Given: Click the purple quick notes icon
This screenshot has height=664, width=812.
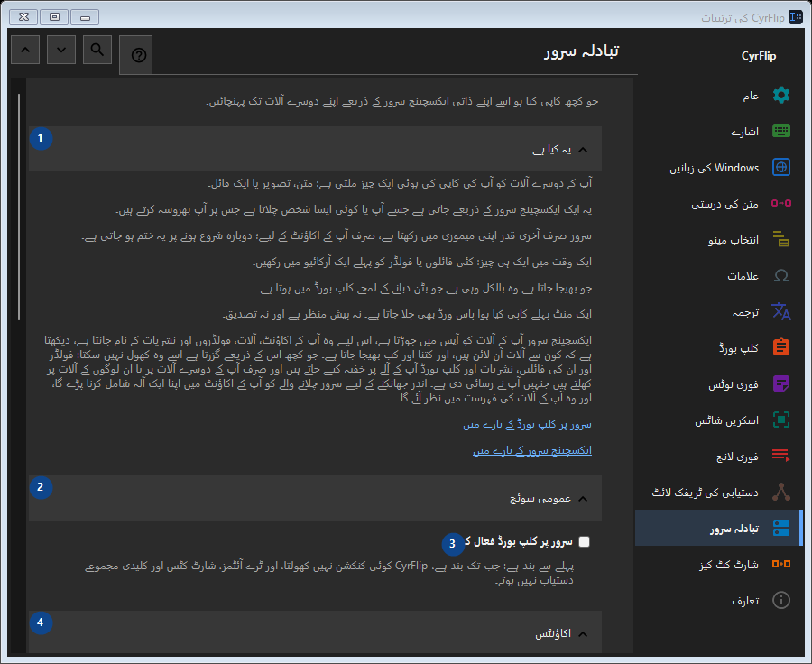Looking at the screenshot, I should pos(781,383).
